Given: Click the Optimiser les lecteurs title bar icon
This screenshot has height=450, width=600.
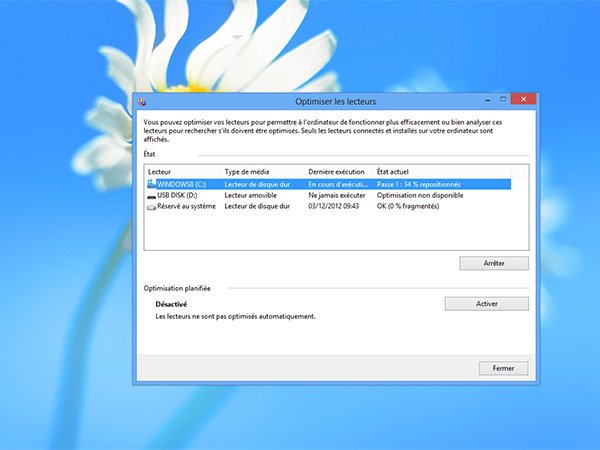Looking at the screenshot, I should point(142,101).
